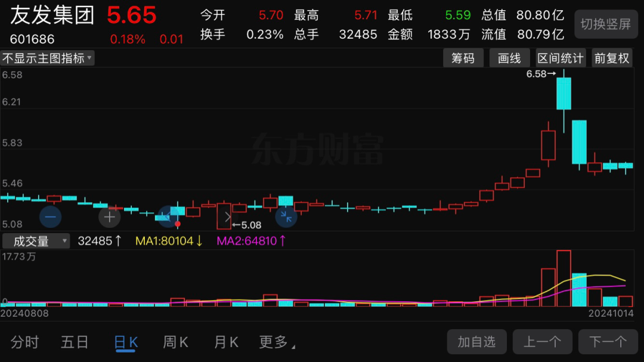
Task: Zoom out the chart with minus icon
Action: (x=51, y=217)
